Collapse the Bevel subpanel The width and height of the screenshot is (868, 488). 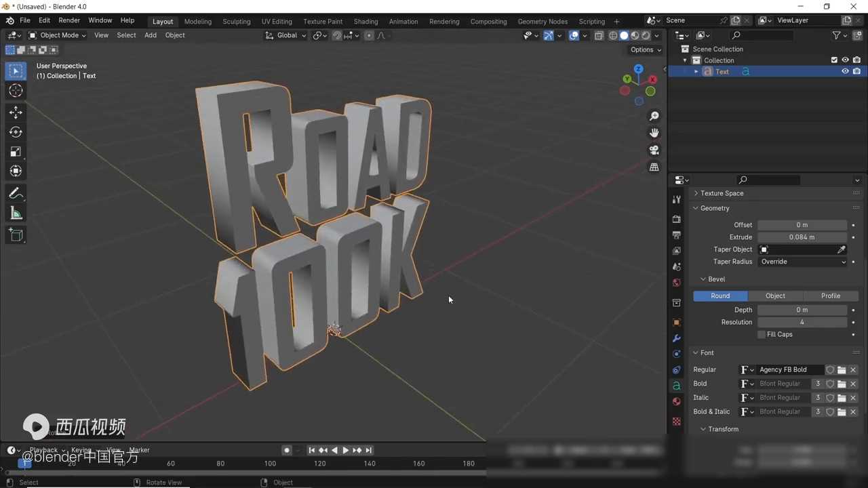coord(716,279)
